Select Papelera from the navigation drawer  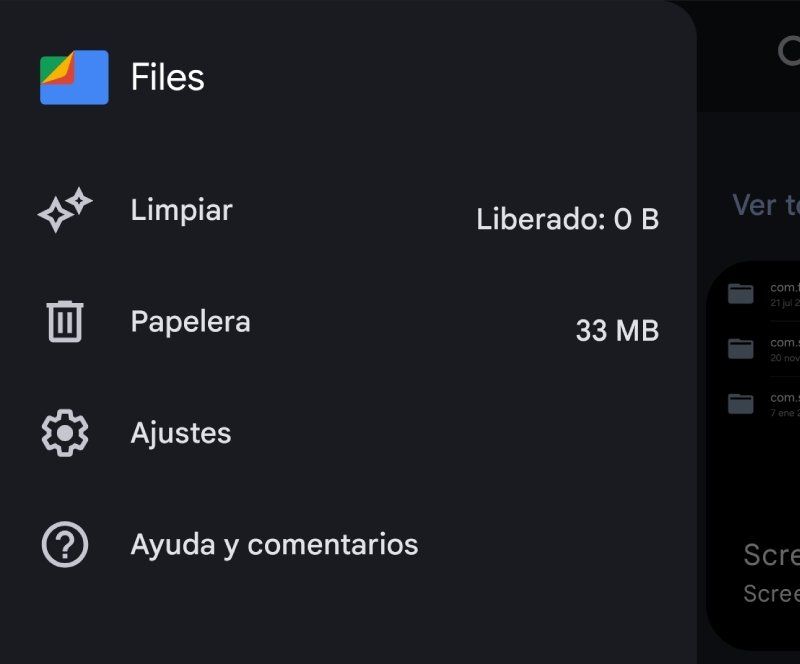[x=190, y=321]
